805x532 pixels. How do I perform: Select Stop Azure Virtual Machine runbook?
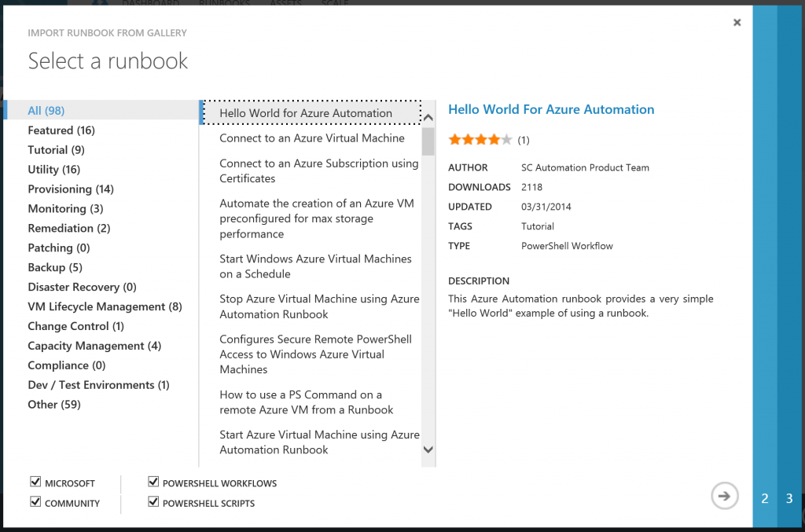click(319, 306)
